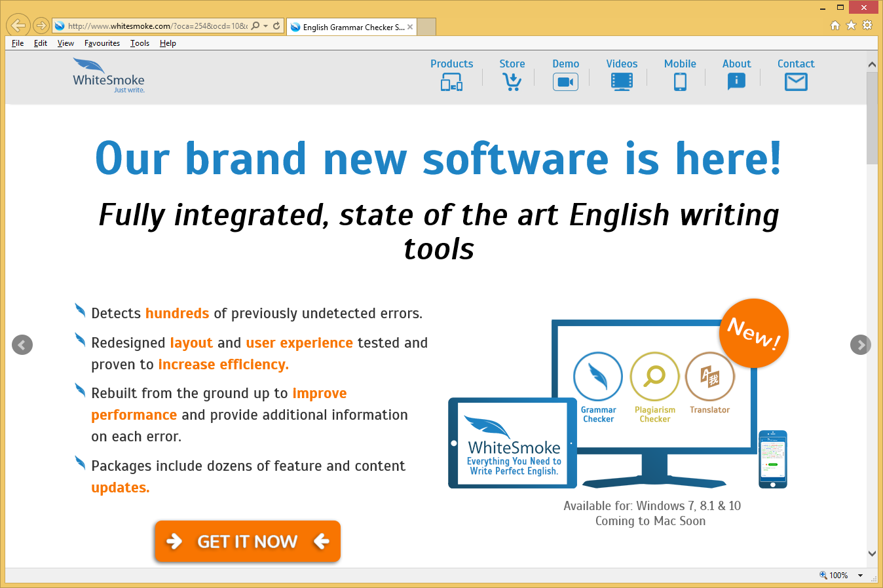
Task: Open the About info icon
Action: 736,82
